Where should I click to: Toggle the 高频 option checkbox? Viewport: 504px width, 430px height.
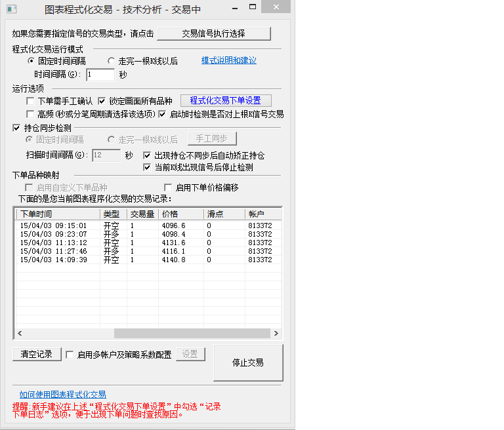click(30, 114)
